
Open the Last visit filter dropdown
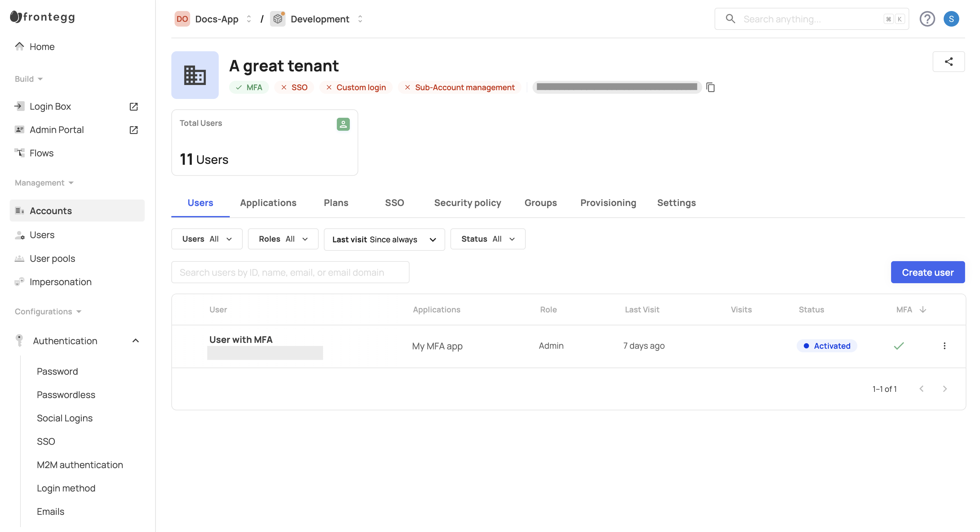click(x=384, y=240)
